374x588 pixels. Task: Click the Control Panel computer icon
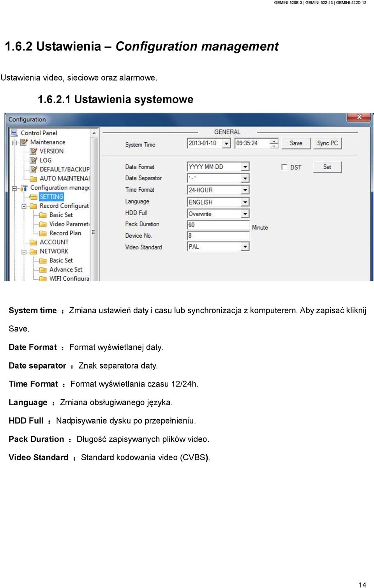pyautogui.click(x=14, y=133)
